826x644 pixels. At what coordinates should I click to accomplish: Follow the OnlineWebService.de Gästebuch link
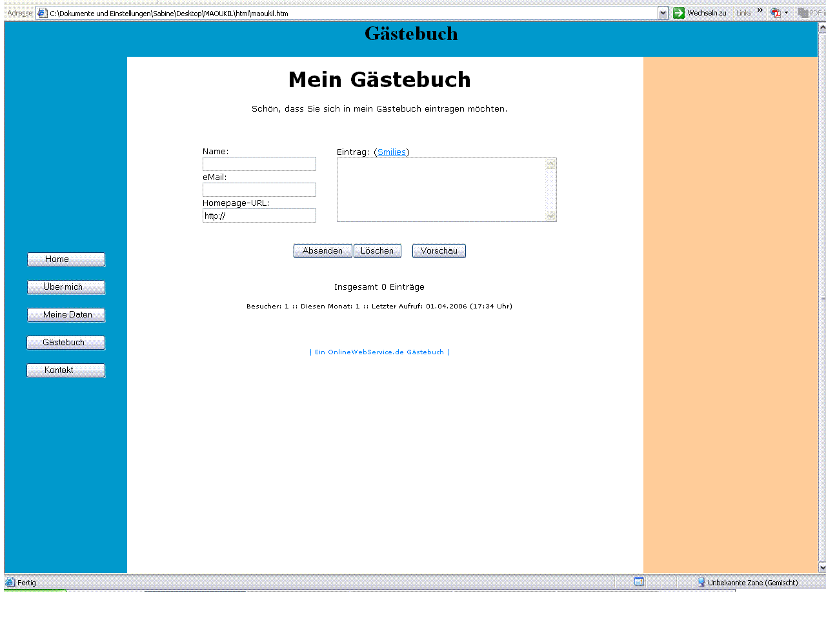379,352
